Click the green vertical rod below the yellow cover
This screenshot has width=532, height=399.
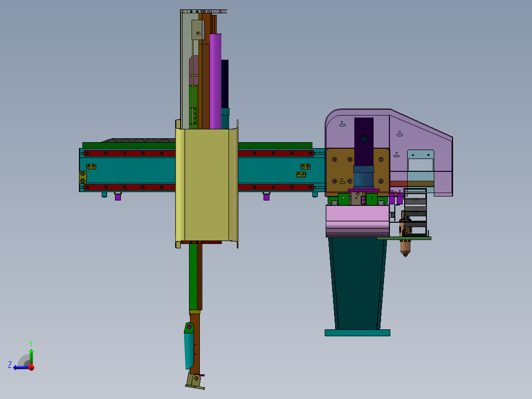[x=193, y=277]
